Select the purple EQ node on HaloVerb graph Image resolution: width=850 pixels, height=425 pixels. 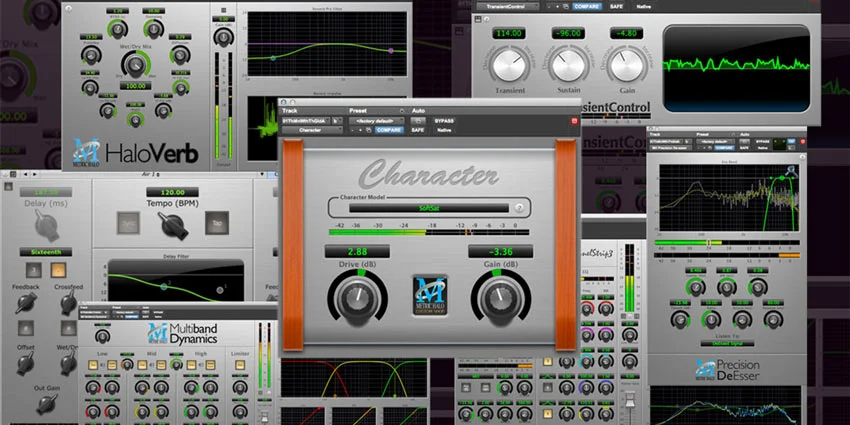[391, 50]
